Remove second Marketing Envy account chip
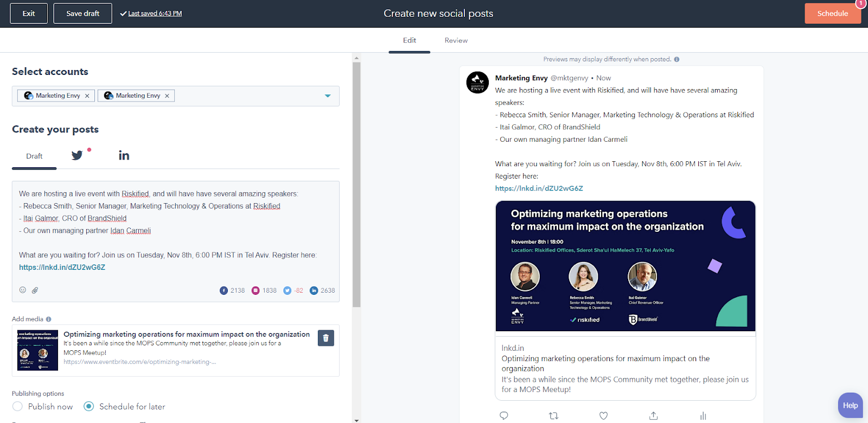This screenshot has width=868, height=423. click(167, 96)
